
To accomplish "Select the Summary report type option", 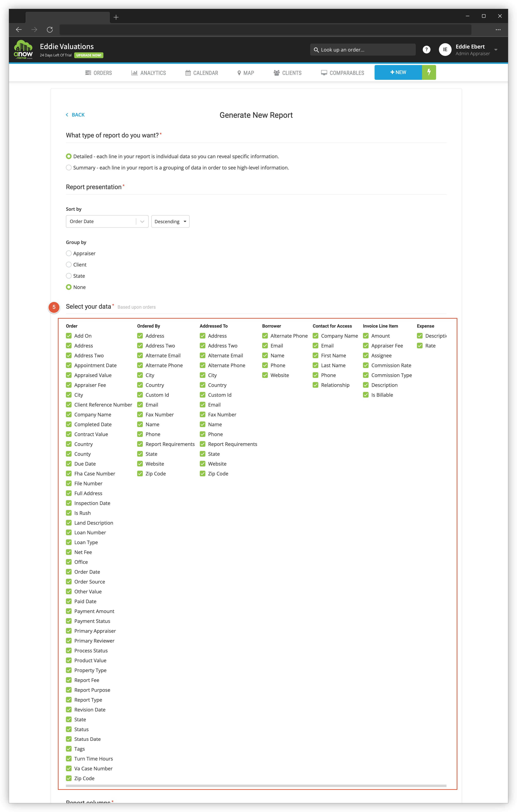I will click(x=69, y=167).
